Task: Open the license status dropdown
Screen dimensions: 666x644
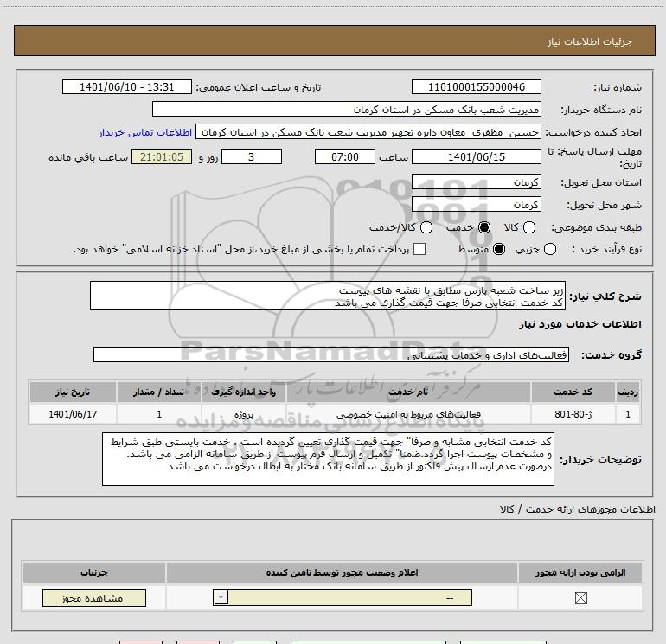Action: (x=343, y=597)
